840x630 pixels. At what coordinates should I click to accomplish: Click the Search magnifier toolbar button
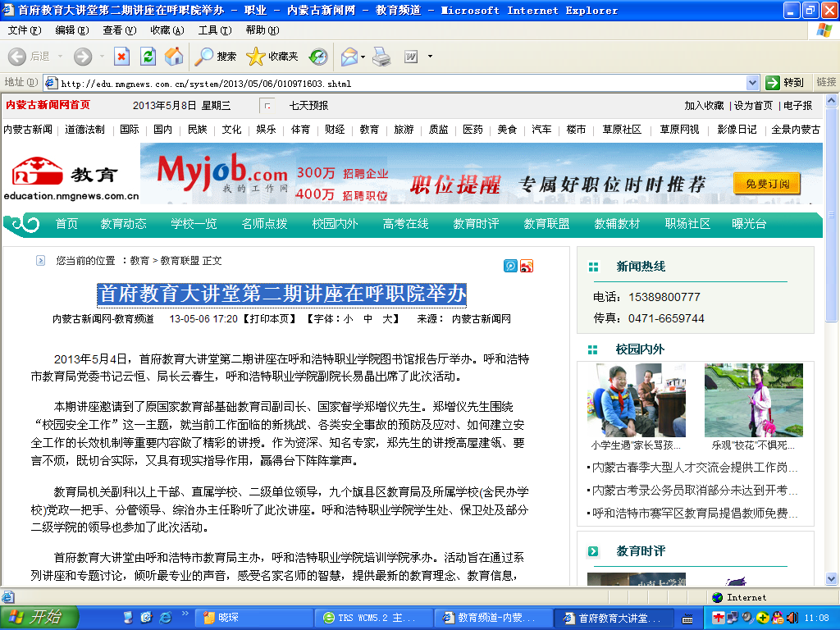coord(216,57)
